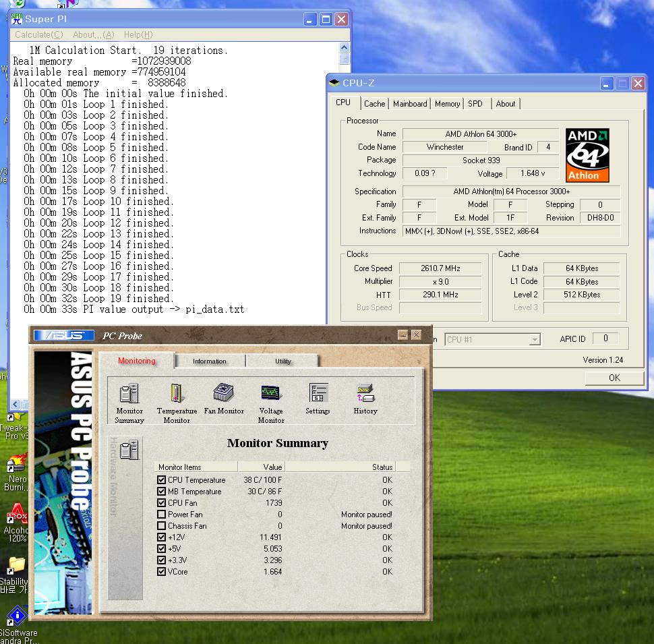Switch to the SPD tab in CPU-Z
The image size is (654, 644).
pos(475,103)
